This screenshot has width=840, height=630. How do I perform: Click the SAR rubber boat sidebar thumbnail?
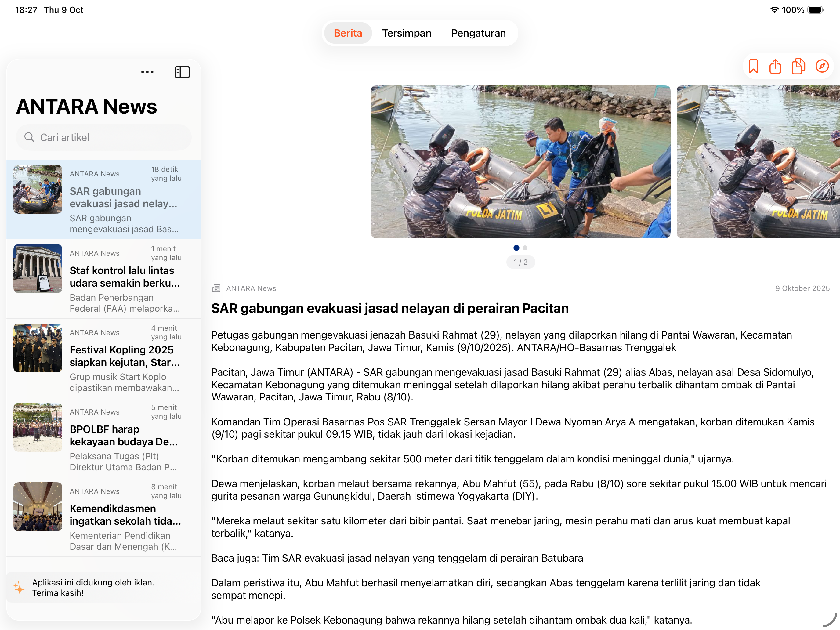(38, 189)
